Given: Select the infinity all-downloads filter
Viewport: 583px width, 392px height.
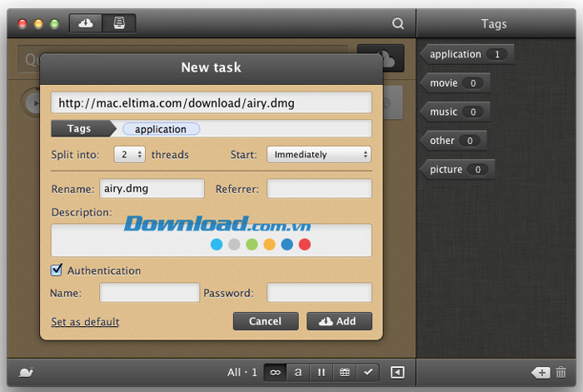Looking at the screenshot, I should [x=275, y=372].
